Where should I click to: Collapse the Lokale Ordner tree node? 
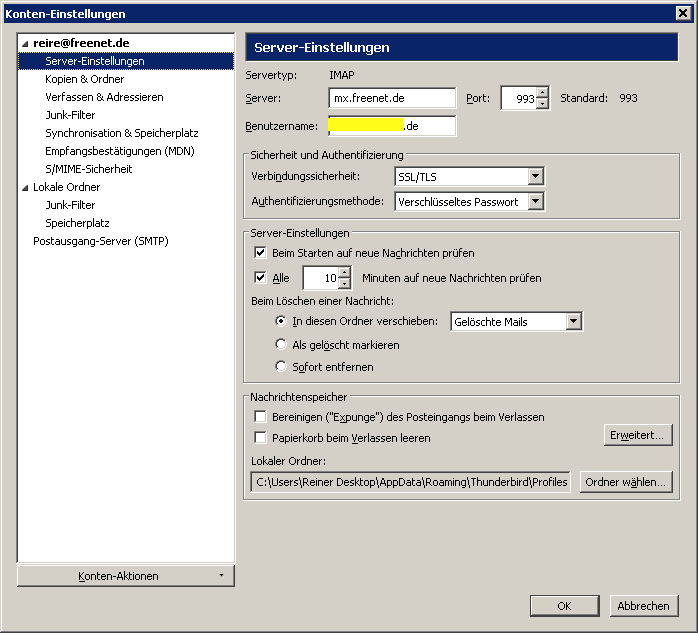coord(25,188)
